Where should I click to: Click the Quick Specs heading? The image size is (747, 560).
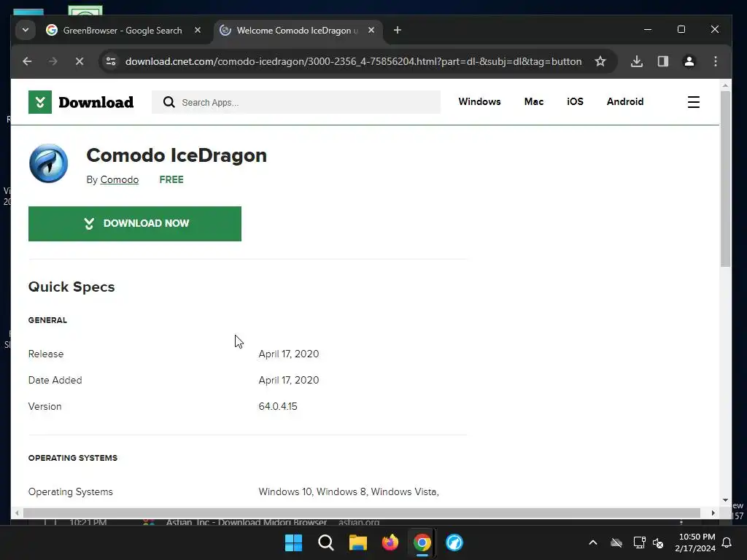click(x=71, y=287)
